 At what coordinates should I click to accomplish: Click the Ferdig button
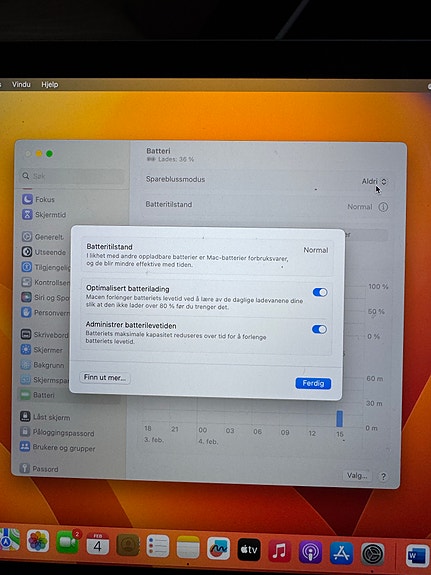pos(313,383)
